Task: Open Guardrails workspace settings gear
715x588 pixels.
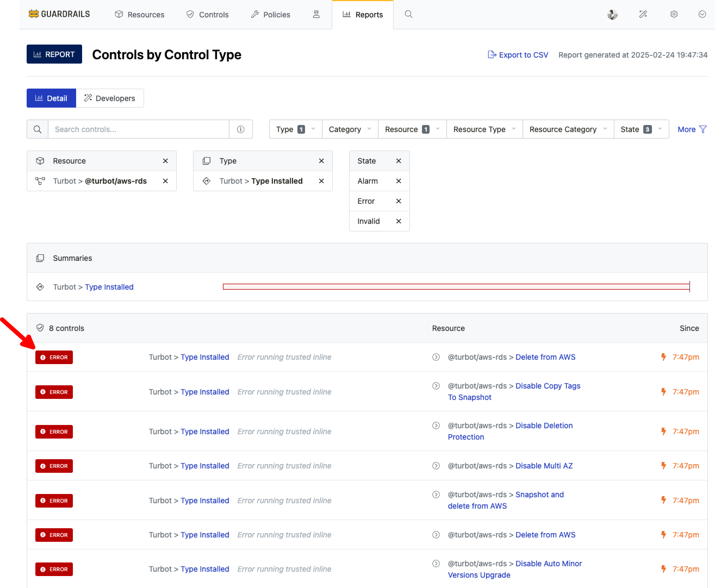Action: click(674, 14)
